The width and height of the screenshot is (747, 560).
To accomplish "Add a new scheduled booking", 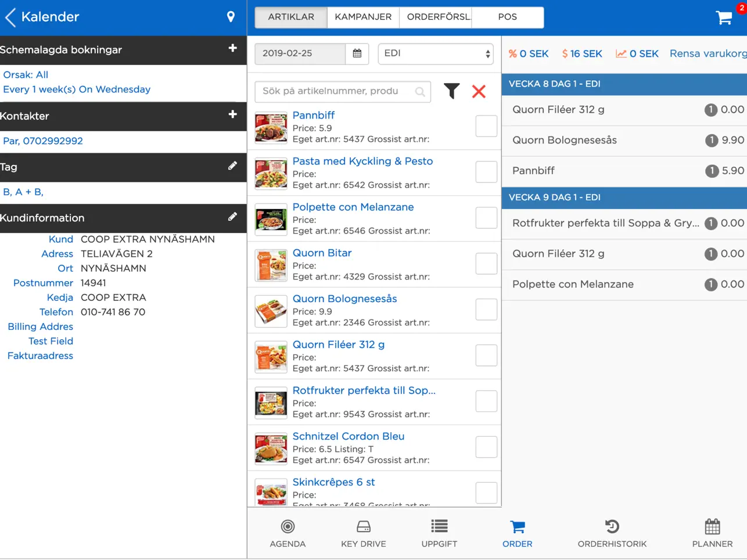I will point(233,48).
